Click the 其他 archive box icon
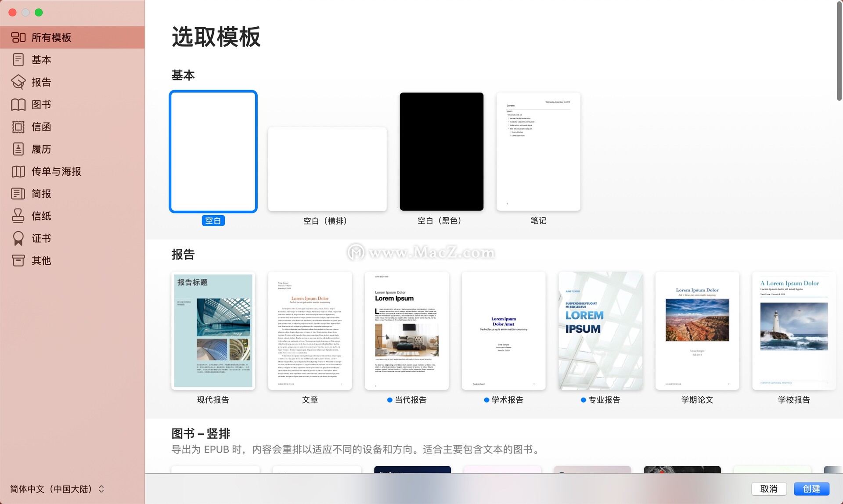Viewport: 843px width, 504px height. click(x=18, y=261)
